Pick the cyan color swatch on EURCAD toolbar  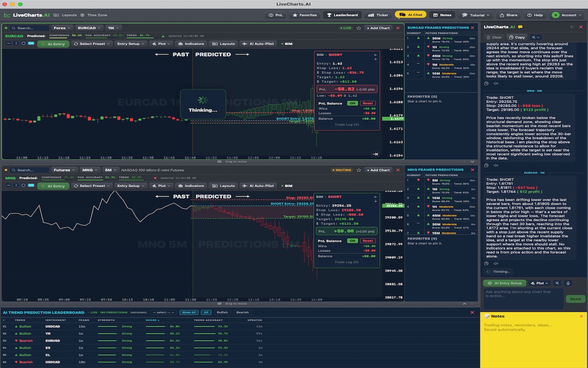point(31,44)
